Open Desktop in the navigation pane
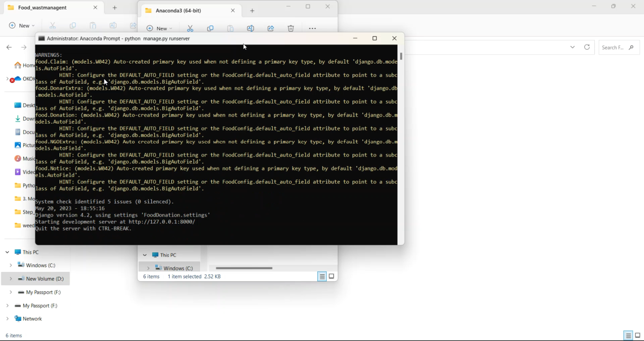This screenshot has width=644, height=341. tap(25, 105)
